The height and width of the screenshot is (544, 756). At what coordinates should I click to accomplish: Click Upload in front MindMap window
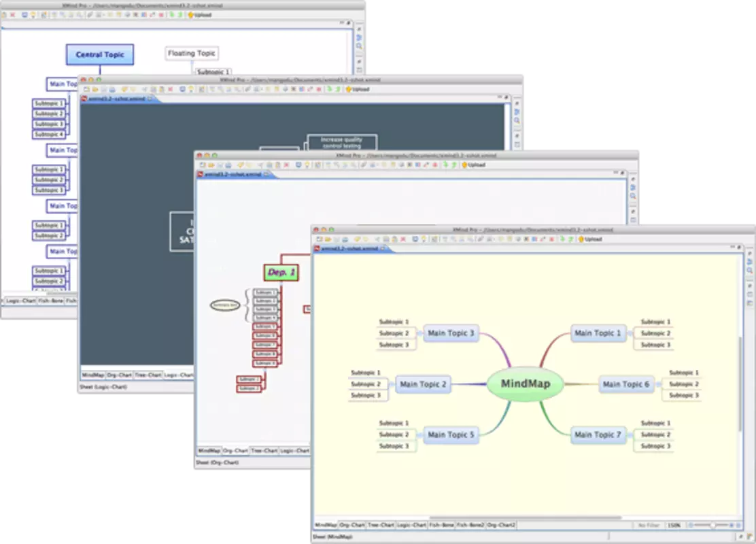click(x=590, y=239)
